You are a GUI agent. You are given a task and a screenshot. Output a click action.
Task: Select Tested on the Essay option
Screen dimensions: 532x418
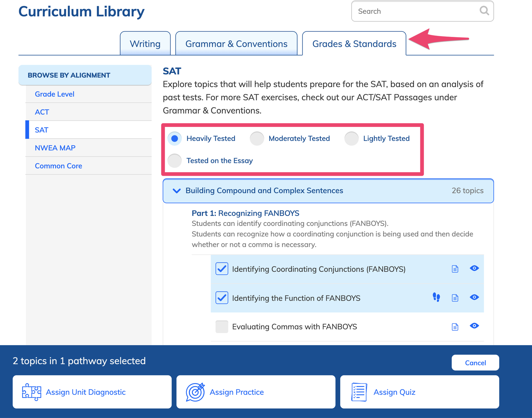pos(175,161)
